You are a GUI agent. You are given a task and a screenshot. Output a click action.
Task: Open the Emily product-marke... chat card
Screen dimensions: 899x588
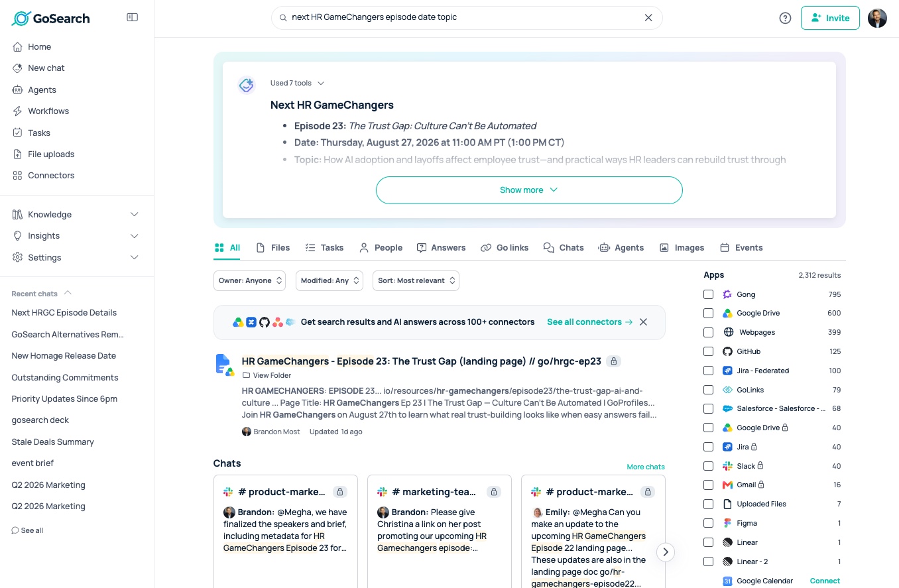point(593,532)
